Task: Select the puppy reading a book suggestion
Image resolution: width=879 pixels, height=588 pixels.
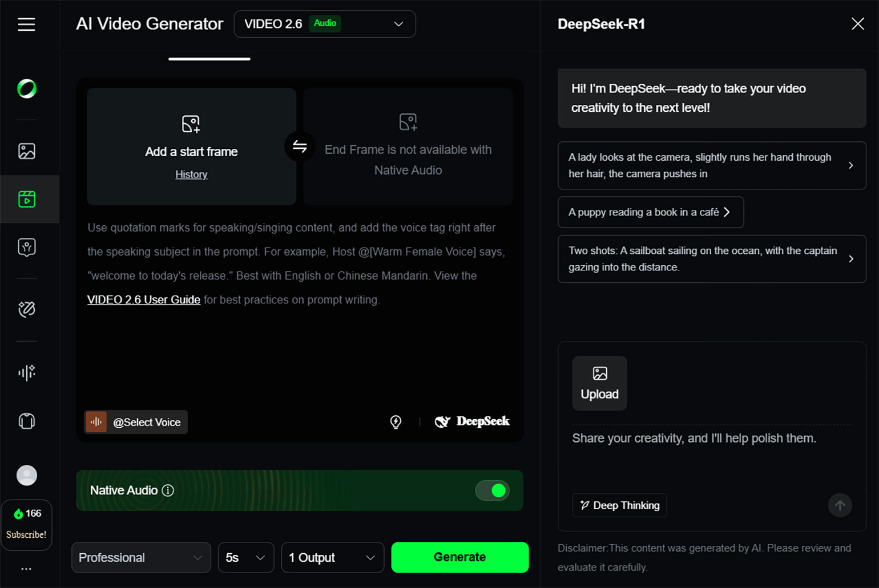Action: [x=650, y=212]
